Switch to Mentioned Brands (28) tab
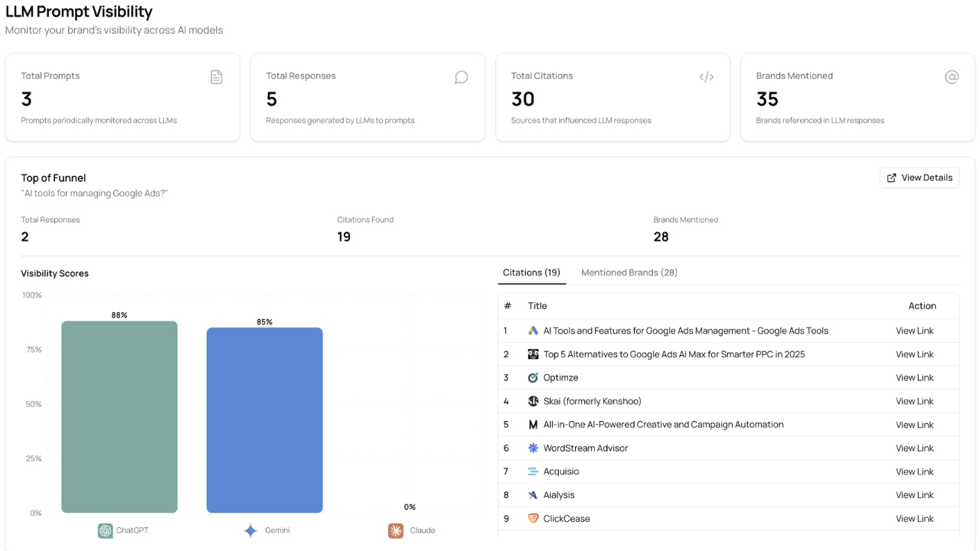 coord(629,272)
